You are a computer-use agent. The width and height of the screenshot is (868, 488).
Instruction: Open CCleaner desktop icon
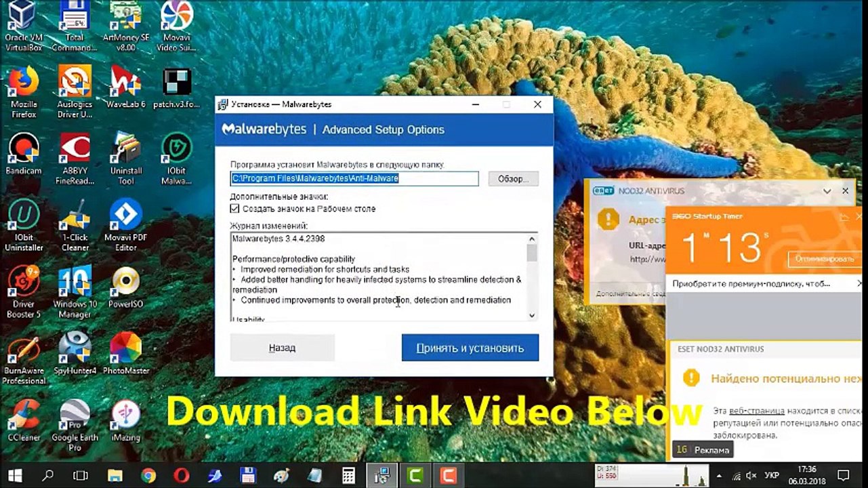coord(24,420)
